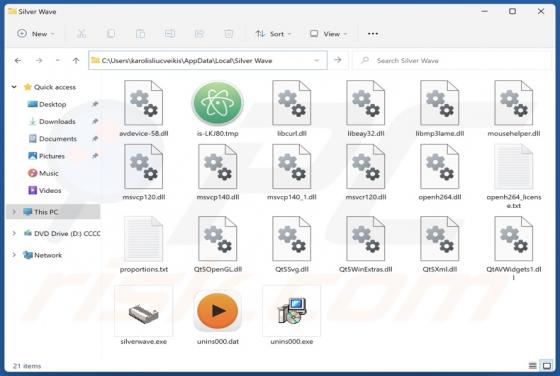Select the silverwave.exe thumbnail
This screenshot has width=560, height=376.
(x=144, y=311)
